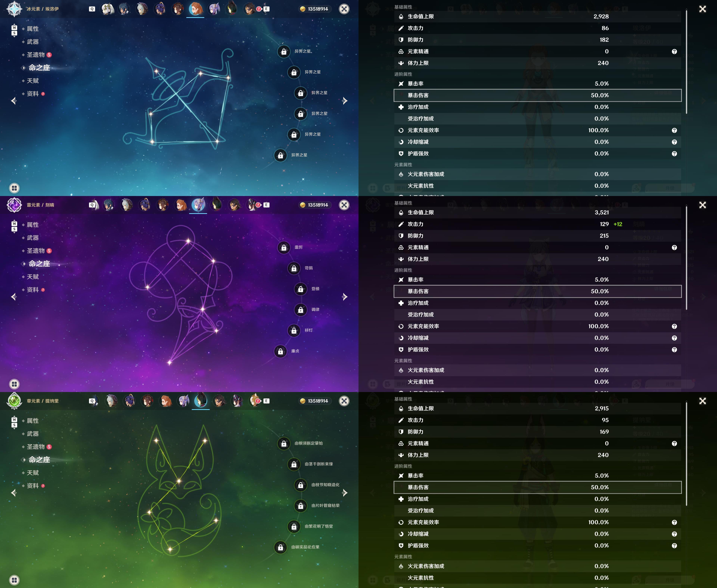Click the help icon for 冷却缩减 in 提纳里 stats
Viewport: 717px width, 588px height.
click(674, 534)
